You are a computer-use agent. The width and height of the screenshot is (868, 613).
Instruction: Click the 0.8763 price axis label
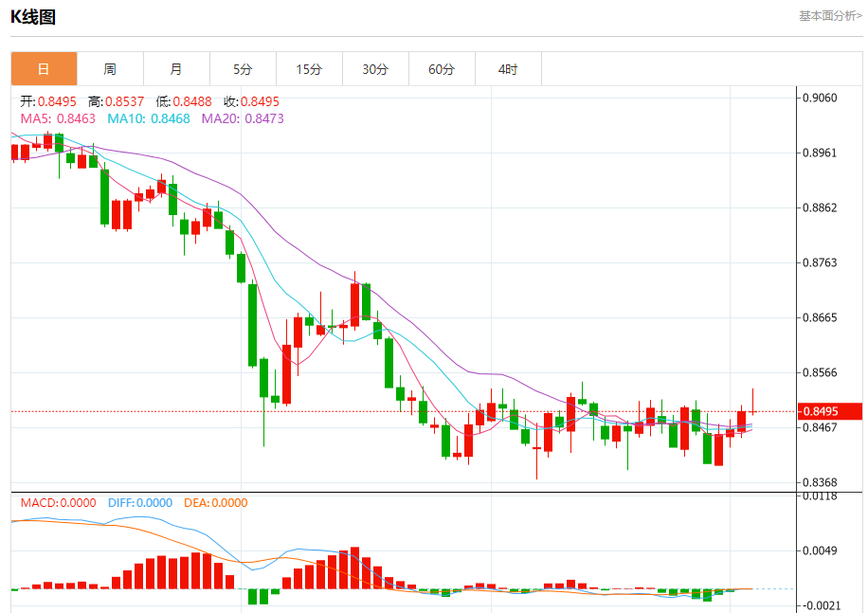point(820,262)
